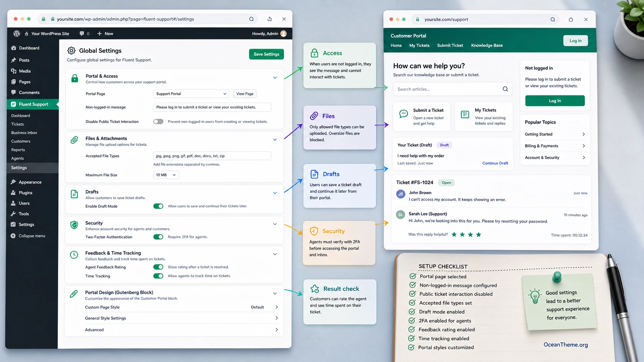Click the Search articles input field
The height and width of the screenshot is (362, 644).
pos(453,89)
